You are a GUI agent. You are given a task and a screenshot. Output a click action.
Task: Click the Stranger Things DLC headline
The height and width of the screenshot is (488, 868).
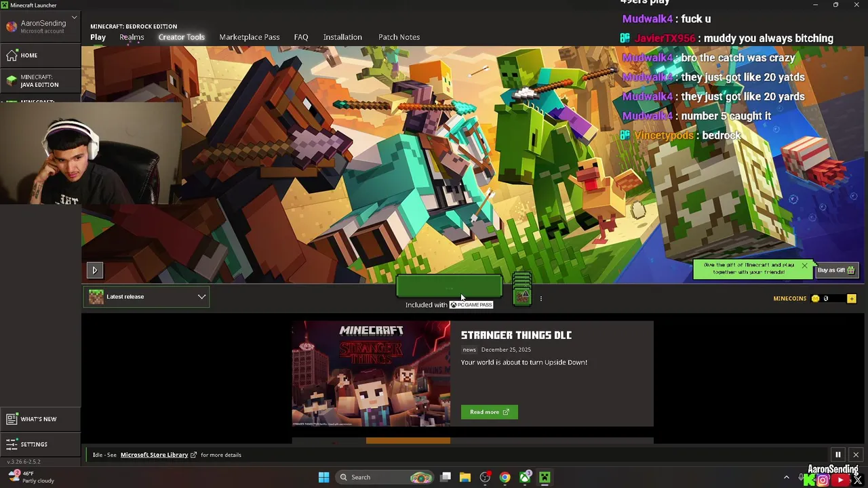point(516,335)
